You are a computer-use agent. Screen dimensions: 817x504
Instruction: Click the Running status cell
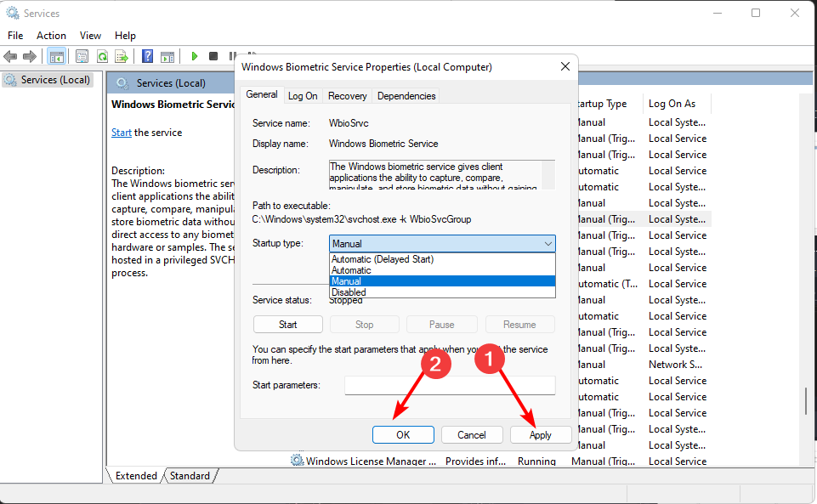[x=536, y=461]
